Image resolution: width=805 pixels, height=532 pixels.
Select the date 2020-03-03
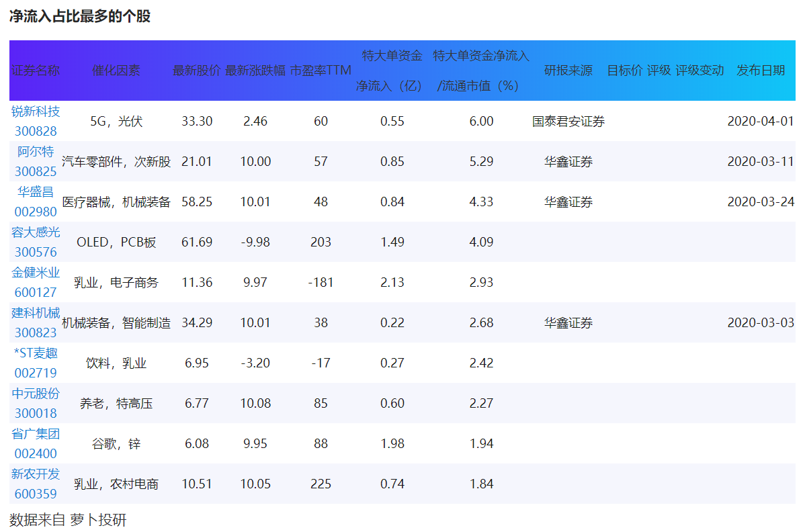761,322
